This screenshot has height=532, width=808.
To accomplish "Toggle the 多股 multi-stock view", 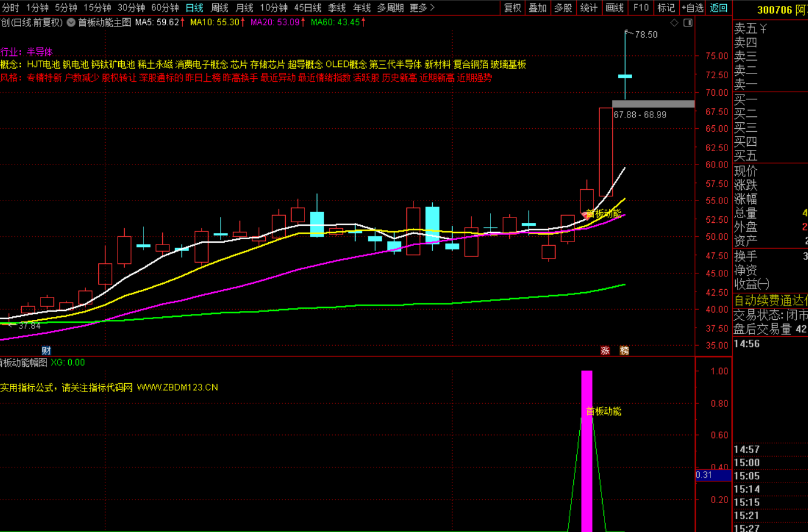I will [x=563, y=8].
